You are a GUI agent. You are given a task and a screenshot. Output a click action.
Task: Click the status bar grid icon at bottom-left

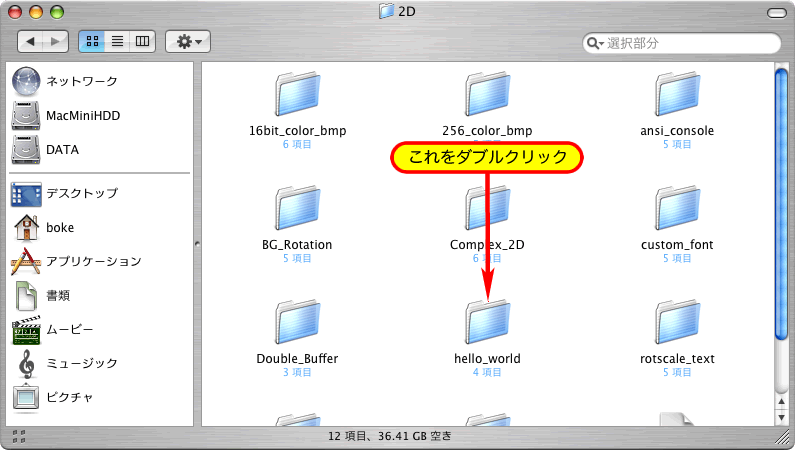click(x=19, y=436)
